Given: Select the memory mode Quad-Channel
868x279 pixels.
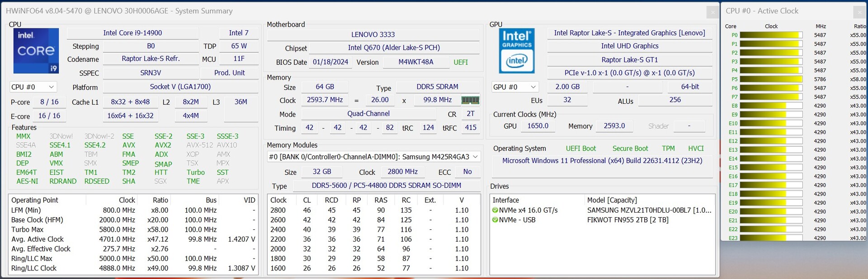Looking at the screenshot, I should [368, 114].
